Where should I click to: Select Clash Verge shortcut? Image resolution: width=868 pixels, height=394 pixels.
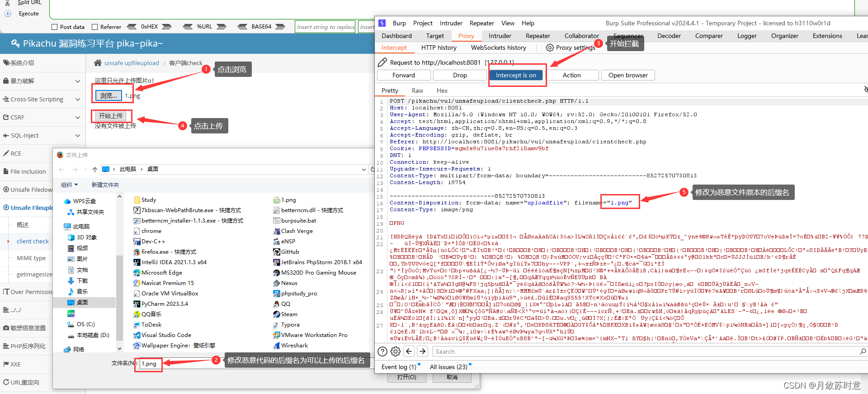tap(293, 231)
